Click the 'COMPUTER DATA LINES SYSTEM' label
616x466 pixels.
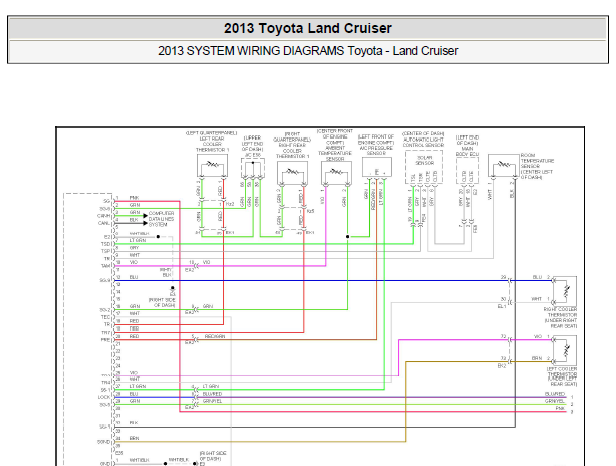[161, 219]
